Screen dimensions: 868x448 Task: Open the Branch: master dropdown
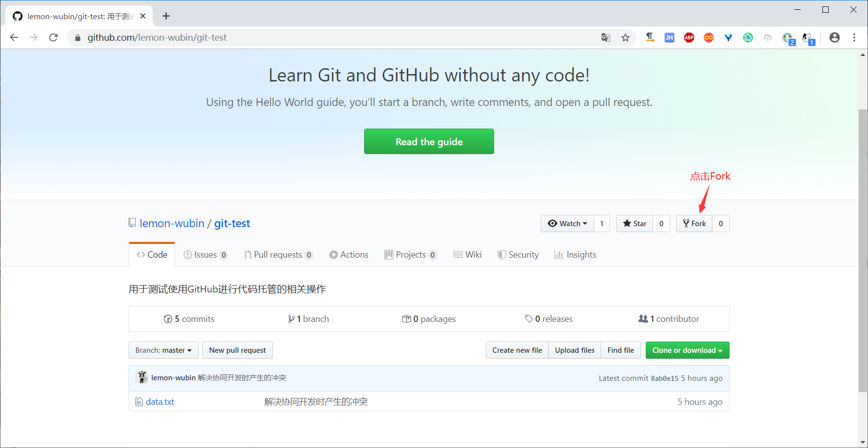click(163, 350)
